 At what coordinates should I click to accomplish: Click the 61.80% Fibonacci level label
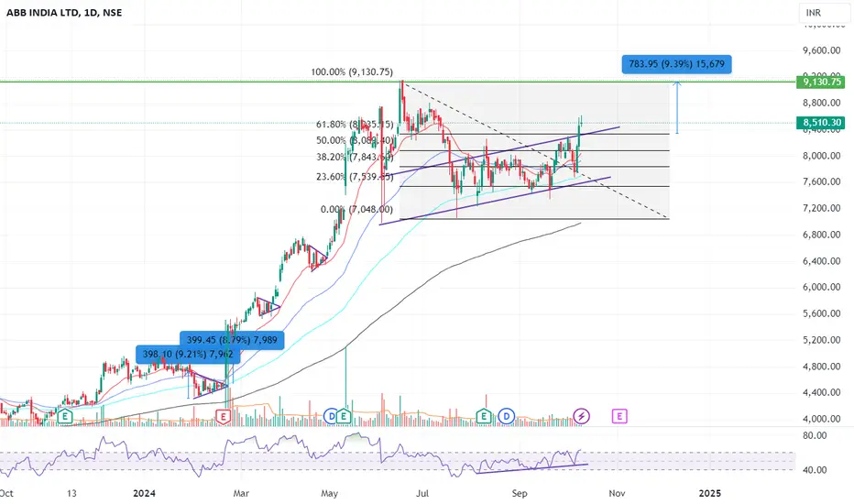click(x=355, y=125)
